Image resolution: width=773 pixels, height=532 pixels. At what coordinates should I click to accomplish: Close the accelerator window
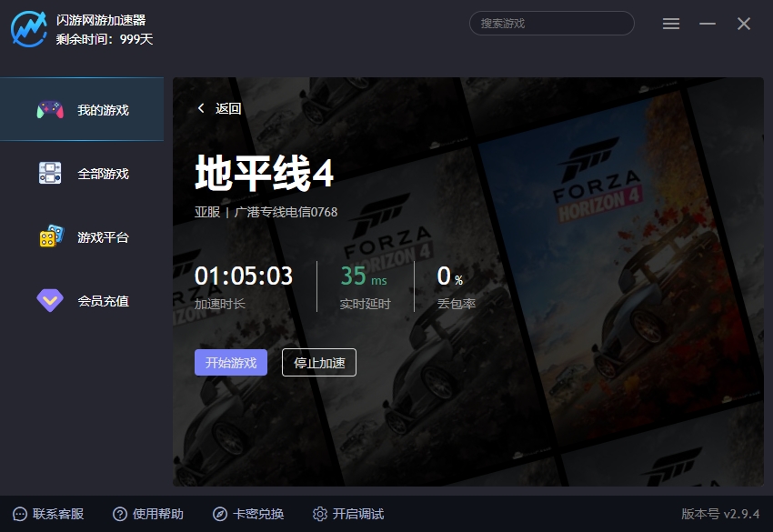pyautogui.click(x=744, y=24)
